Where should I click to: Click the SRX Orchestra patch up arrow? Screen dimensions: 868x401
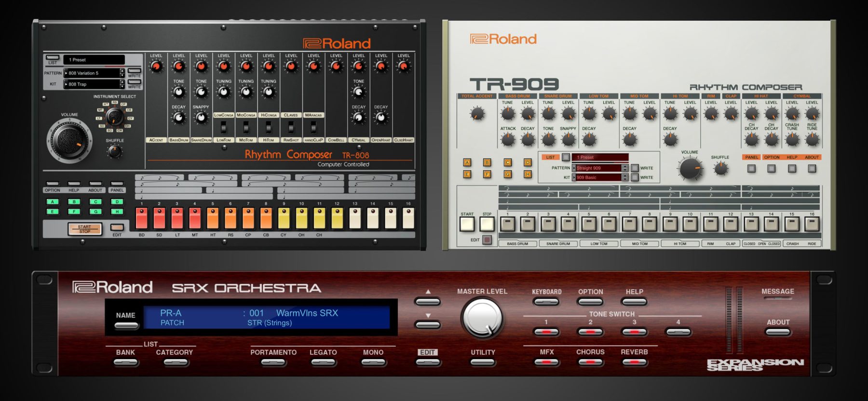428,302
